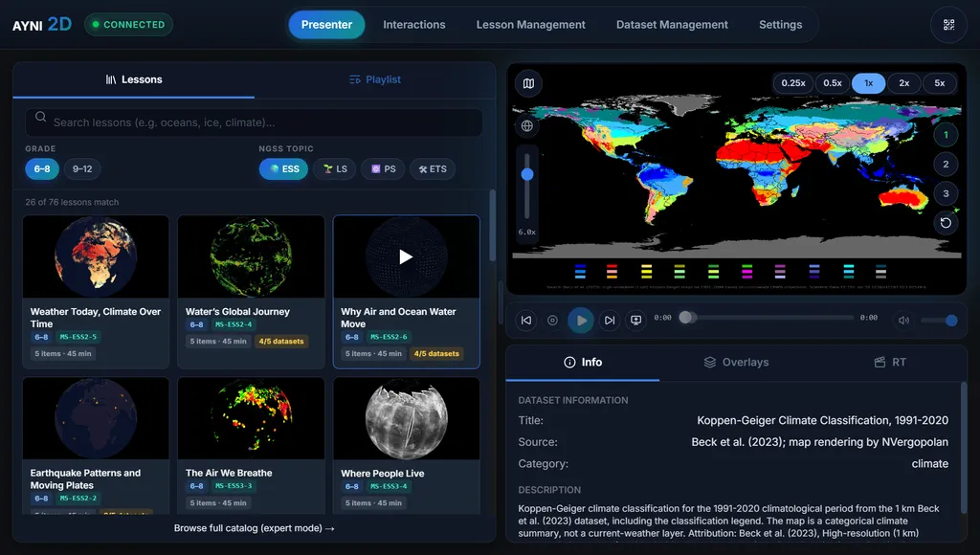The height and width of the screenshot is (555, 980).
Task: Switch to globe view icon
Action: click(x=527, y=125)
